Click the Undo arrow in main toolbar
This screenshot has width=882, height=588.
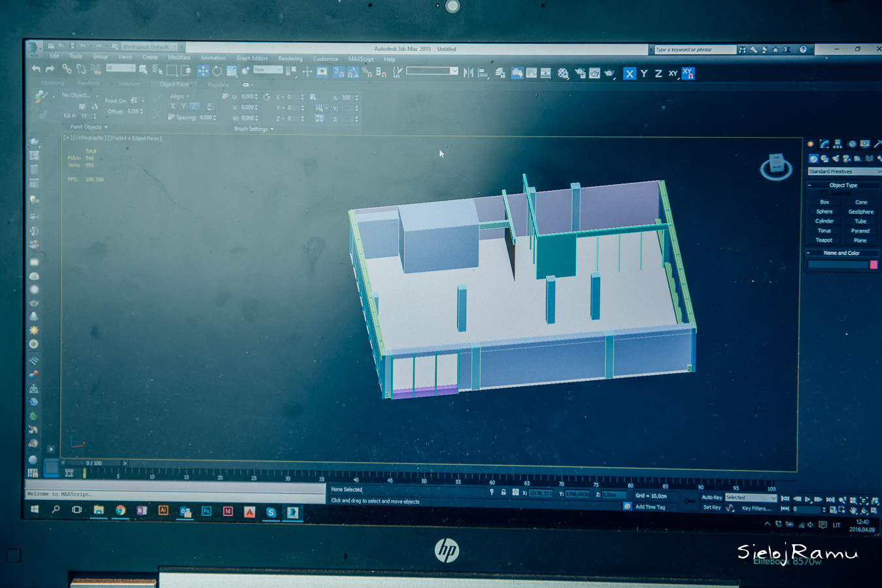(36, 69)
